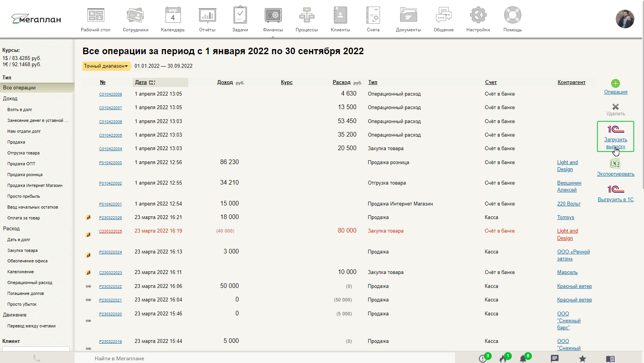
Task: Open the Календарь icon in top navigation
Action: tap(172, 15)
